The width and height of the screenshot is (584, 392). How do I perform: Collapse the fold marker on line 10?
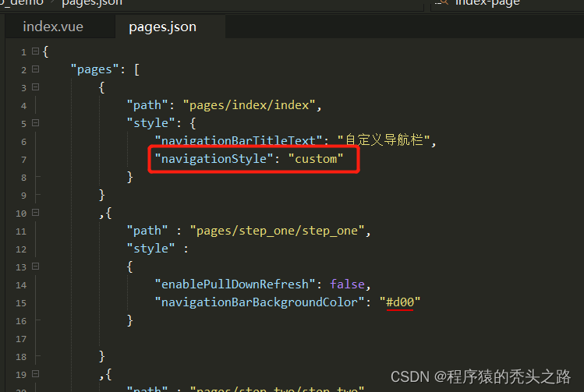[x=35, y=212]
